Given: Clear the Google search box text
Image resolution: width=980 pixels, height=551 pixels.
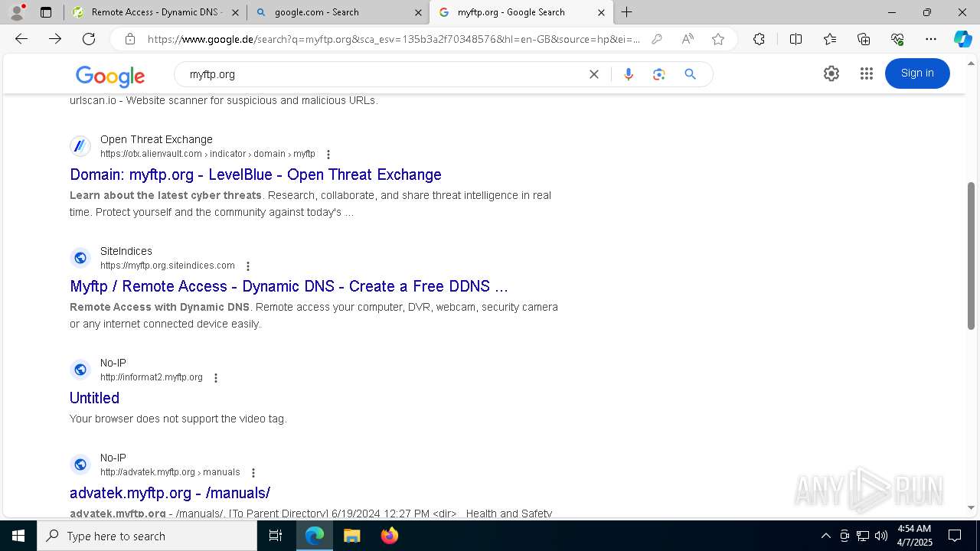Looking at the screenshot, I should pyautogui.click(x=594, y=74).
